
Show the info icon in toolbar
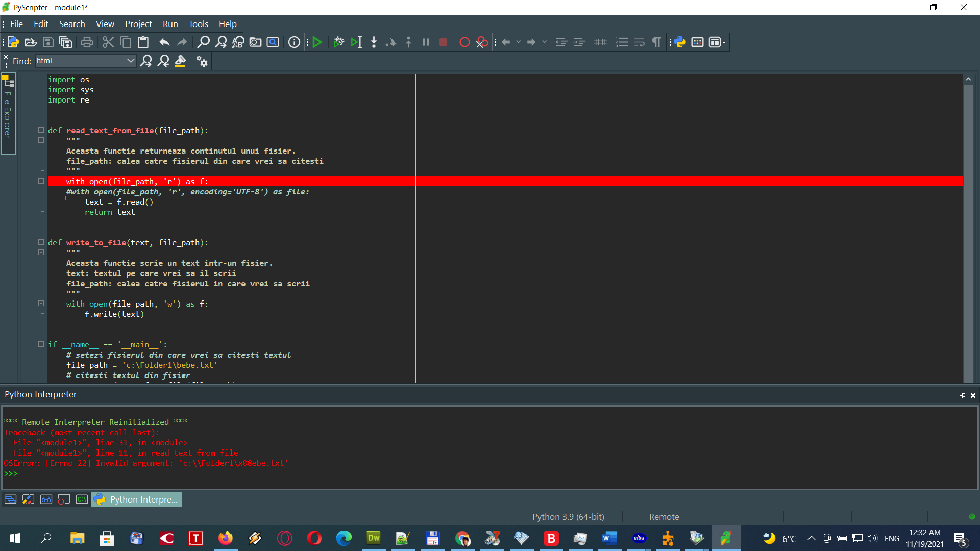click(295, 42)
